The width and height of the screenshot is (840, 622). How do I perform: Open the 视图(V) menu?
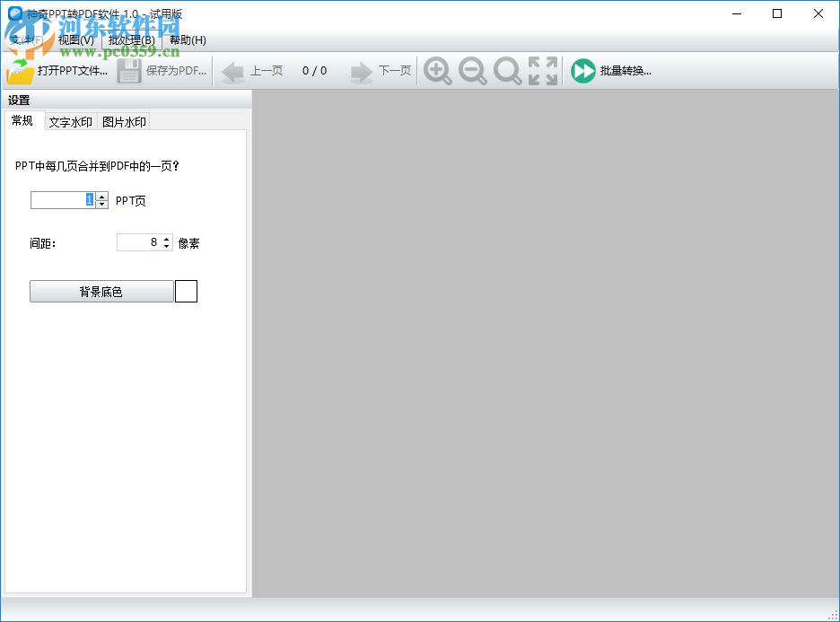75,40
